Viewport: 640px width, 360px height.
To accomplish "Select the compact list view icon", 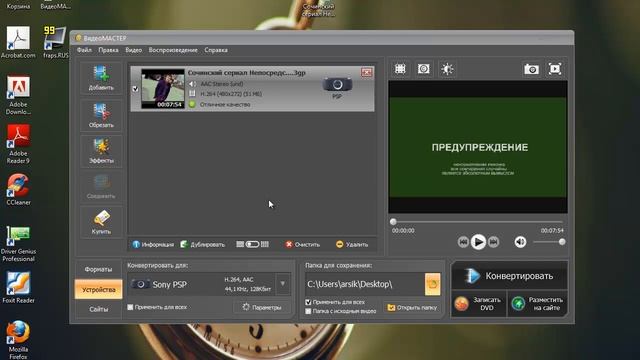I will 240,244.
